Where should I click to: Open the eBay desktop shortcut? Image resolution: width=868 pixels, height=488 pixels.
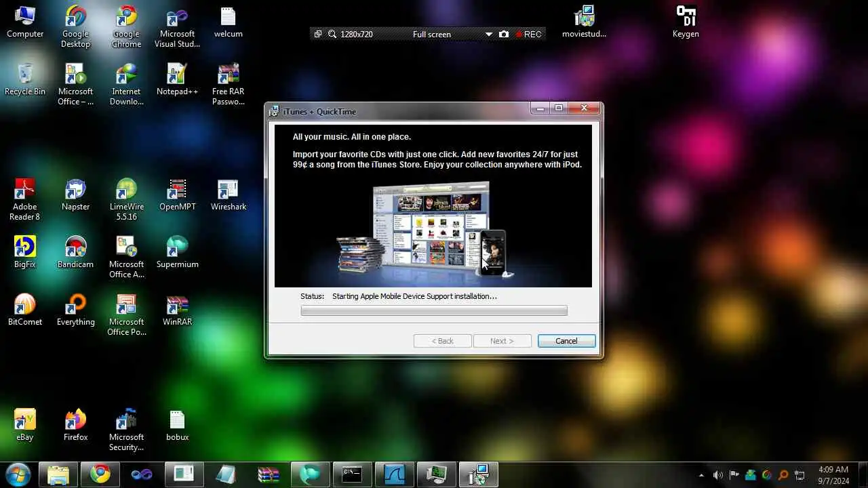coord(25,426)
